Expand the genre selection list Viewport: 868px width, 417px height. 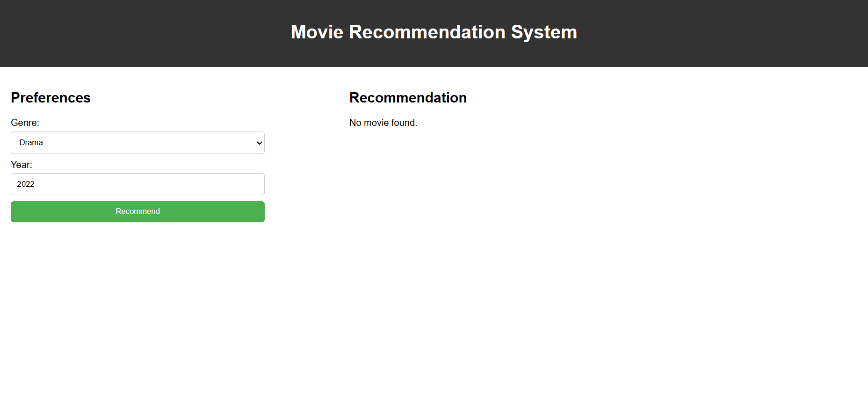click(x=137, y=143)
